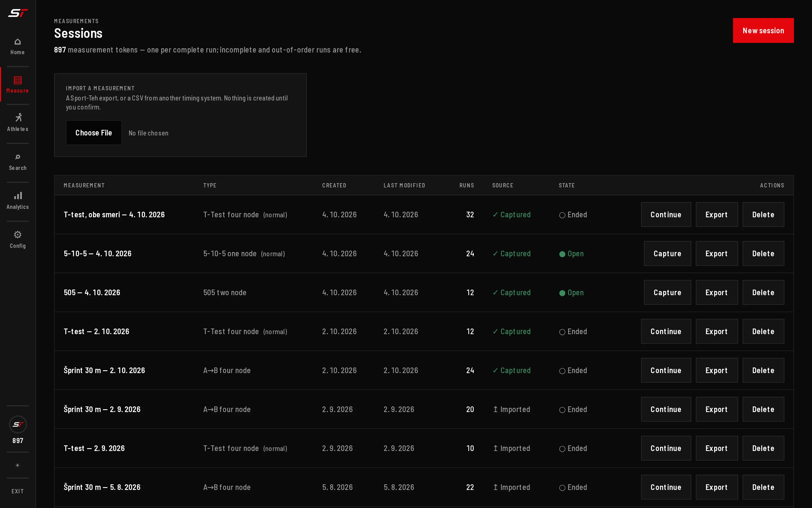
Task: Delete the T-test – 2. 9. 2026 session
Action: click(763, 448)
